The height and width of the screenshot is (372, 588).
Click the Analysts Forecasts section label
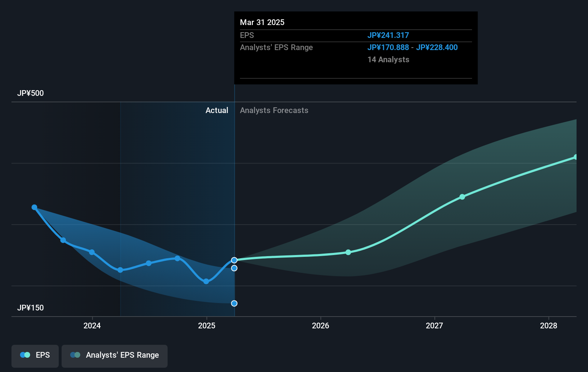click(x=274, y=111)
